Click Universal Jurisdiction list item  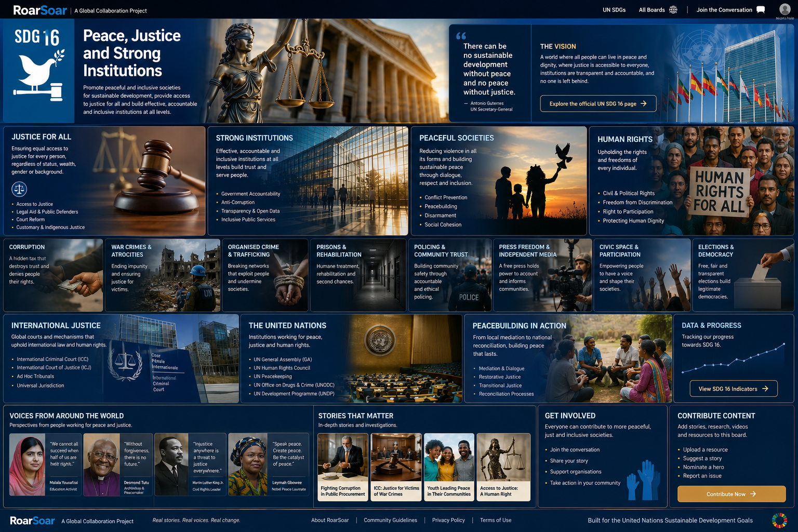coord(41,385)
